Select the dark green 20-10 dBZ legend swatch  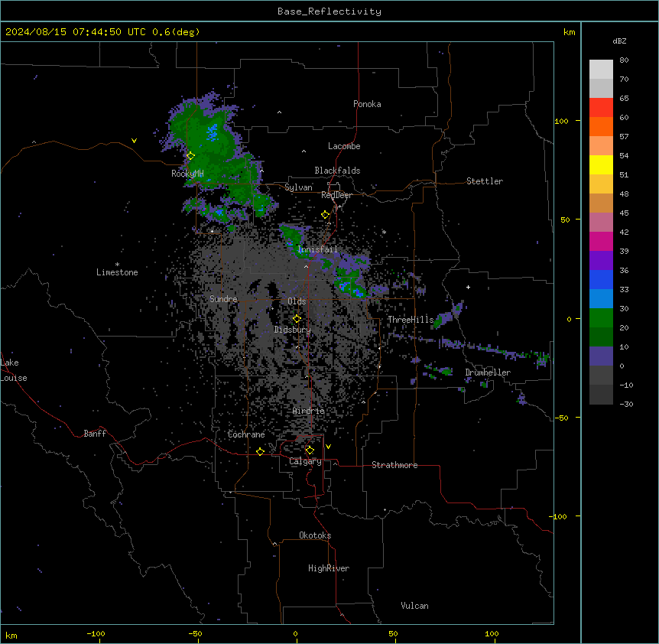point(601,337)
